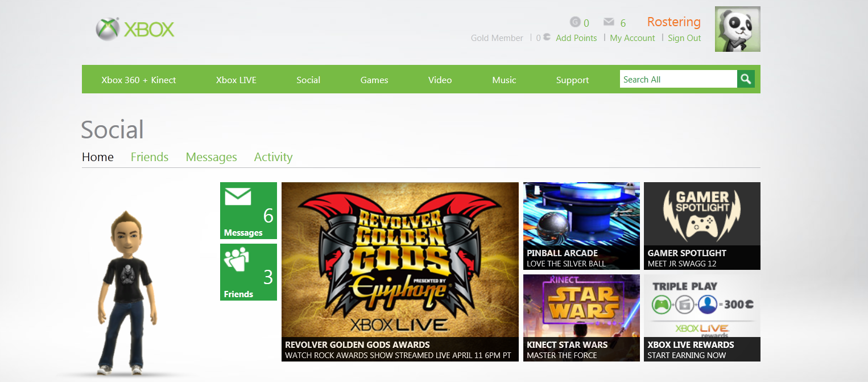Open Xbox 360 + Kinect menu
Image resolution: width=868 pixels, height=382 pixels.
139,80
